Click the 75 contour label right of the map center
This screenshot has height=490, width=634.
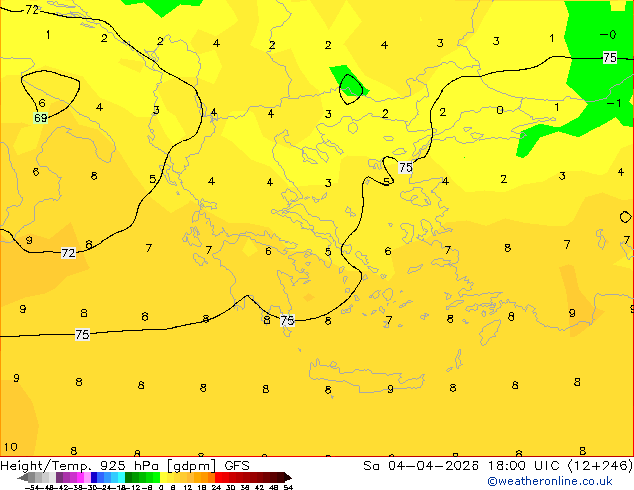click(x=405, y=168)
